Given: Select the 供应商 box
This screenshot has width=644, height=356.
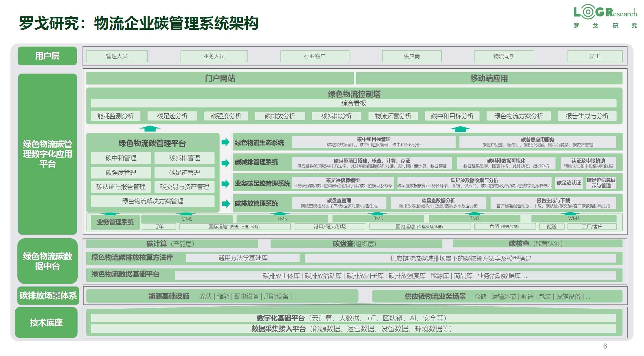Looking at the screenshot, I should [412, 56].
